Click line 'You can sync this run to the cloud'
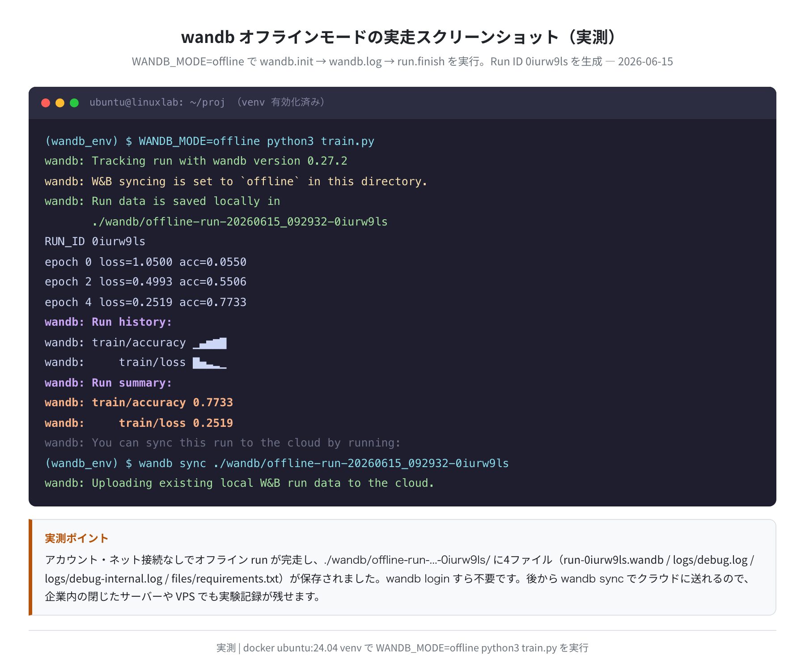The image size is (805, 672). coord(206,443)
